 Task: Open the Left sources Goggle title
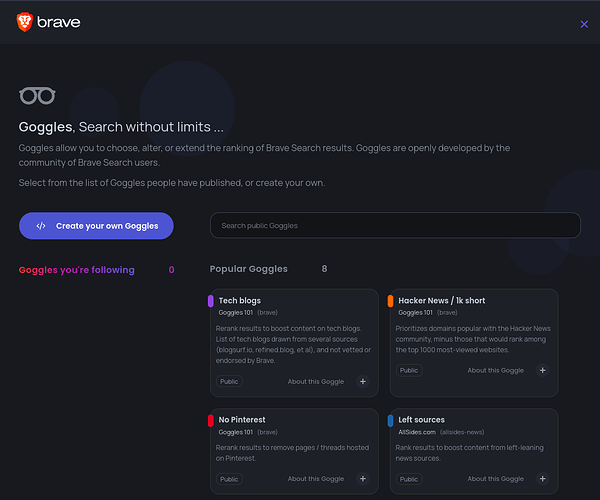click(x=421, y=420)
